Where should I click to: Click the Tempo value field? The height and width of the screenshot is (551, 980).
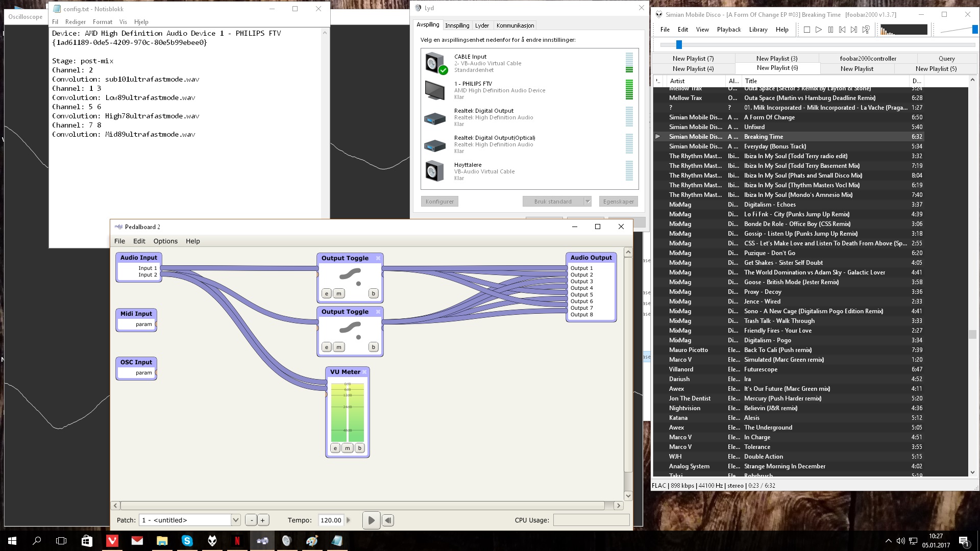click(330, 520)
